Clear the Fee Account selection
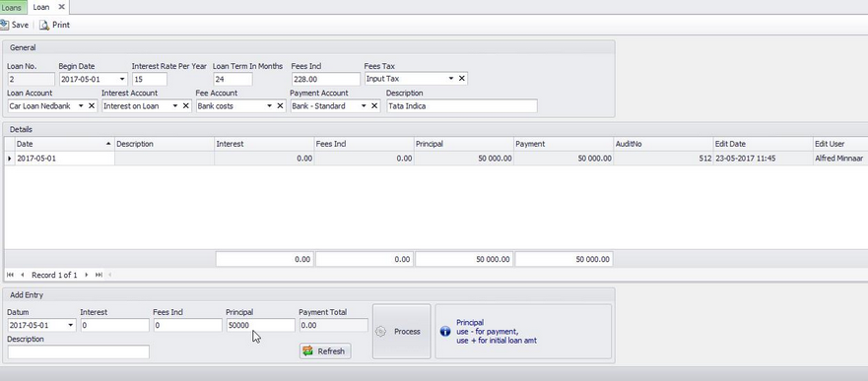 click(280, 105)
